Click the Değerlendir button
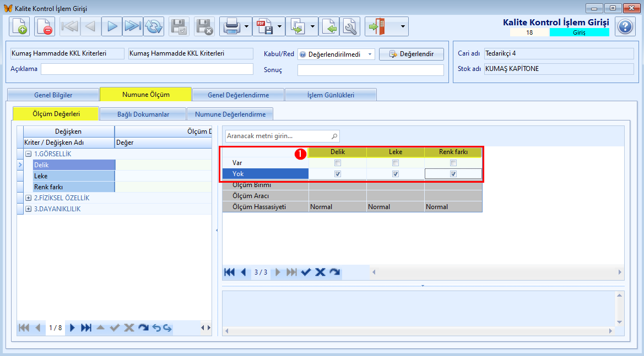644x356 pixels. click(x=411, y=54)
